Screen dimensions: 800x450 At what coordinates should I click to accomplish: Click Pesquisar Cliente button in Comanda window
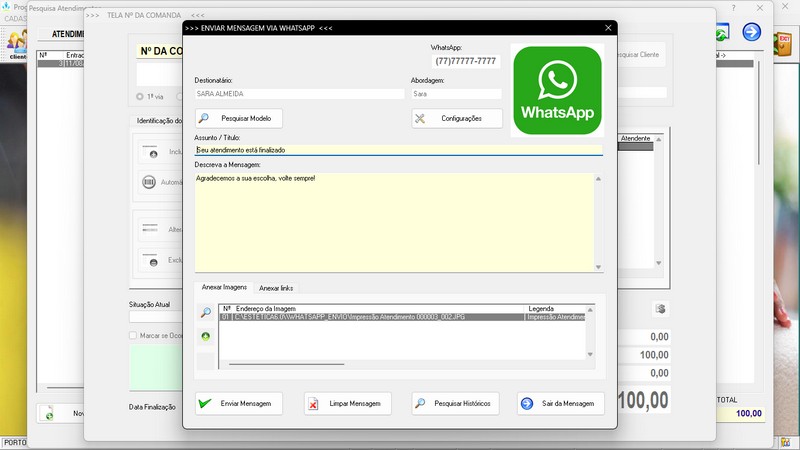click(x=641, y=55)
